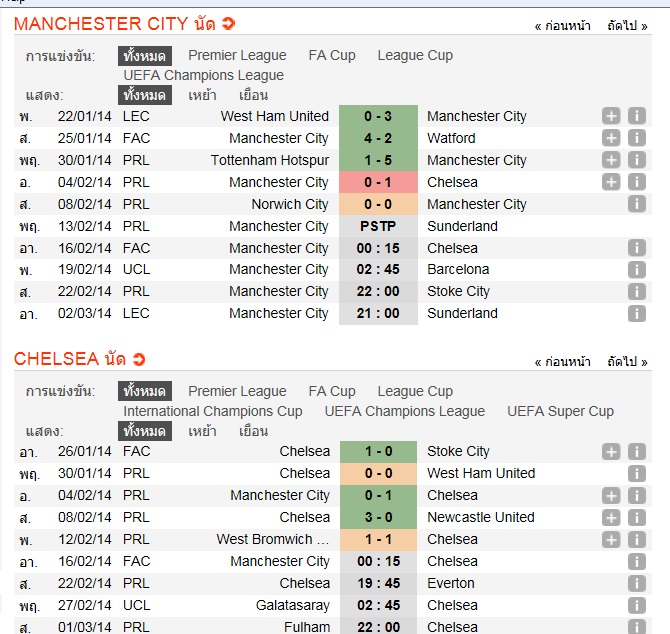
Task: Click info icon for Norwich City 0-0 match
Action: [637, 204]
